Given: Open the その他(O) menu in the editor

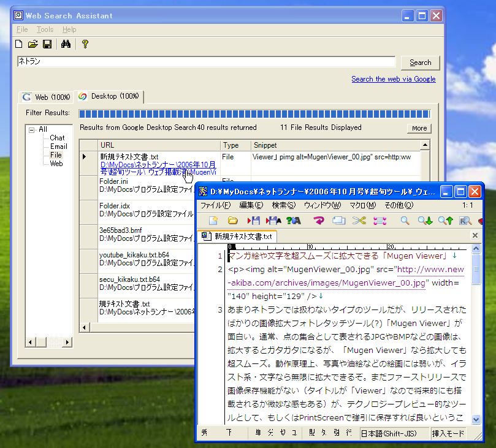Looking at the screenshot, I should point(399,205).
